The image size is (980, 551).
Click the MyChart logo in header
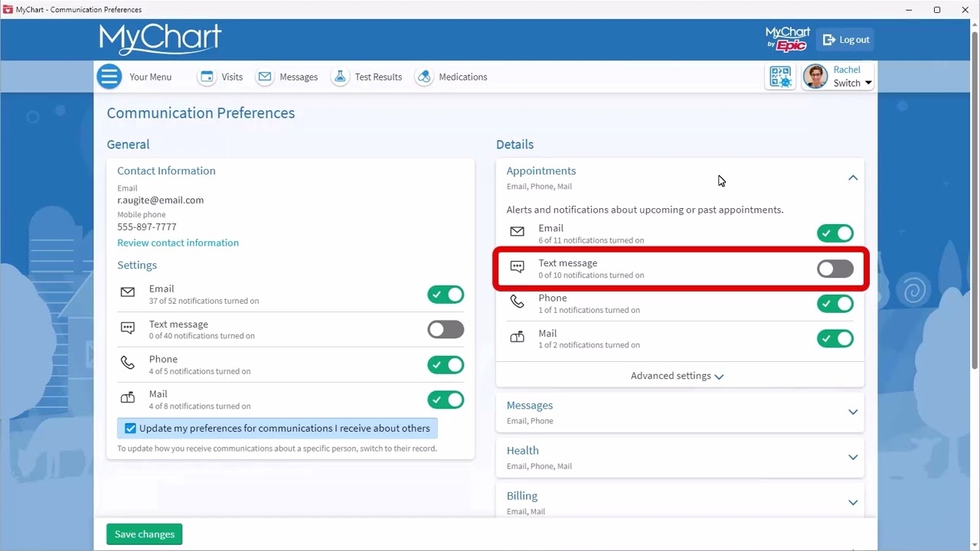click(x=160, y=39)
